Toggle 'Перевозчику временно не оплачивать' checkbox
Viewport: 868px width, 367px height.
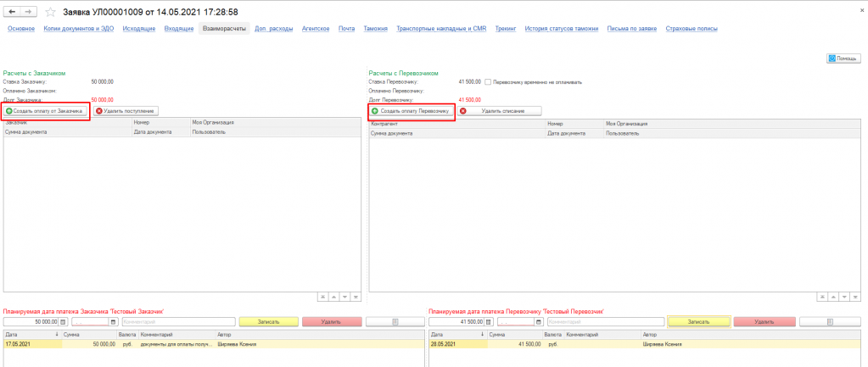[488, 82]
